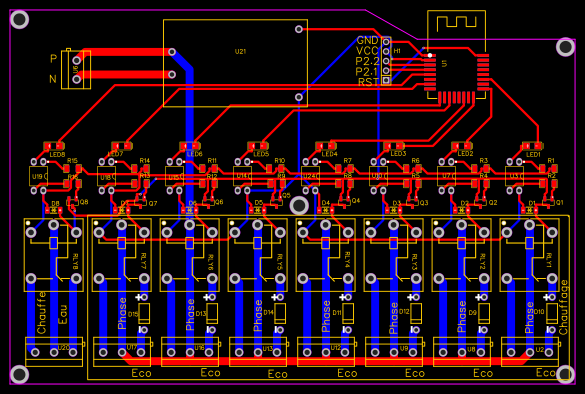Viewport: 585px width, 394px height.
Task: Select the LED4 component
Action: 326,146
